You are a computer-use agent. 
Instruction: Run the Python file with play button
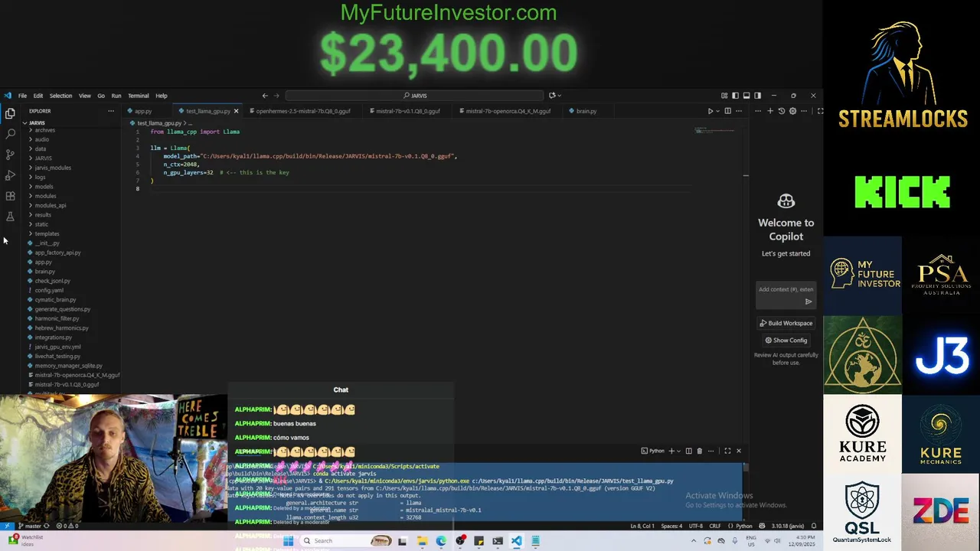point(710,111)
